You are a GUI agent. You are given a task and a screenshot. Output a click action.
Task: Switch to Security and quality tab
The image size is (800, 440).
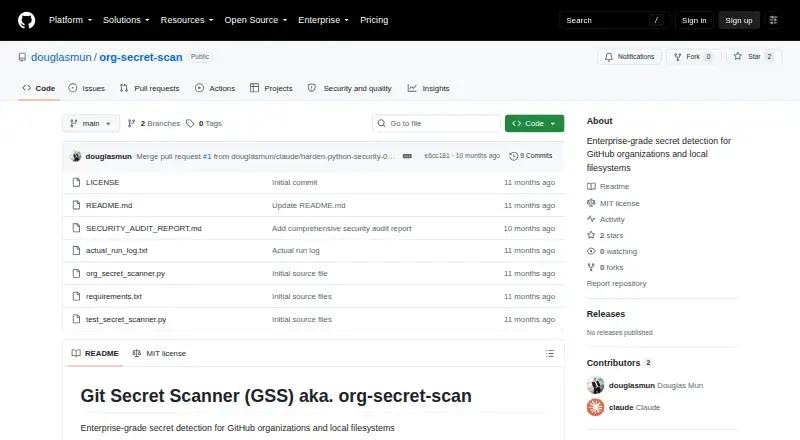[349, 88]
